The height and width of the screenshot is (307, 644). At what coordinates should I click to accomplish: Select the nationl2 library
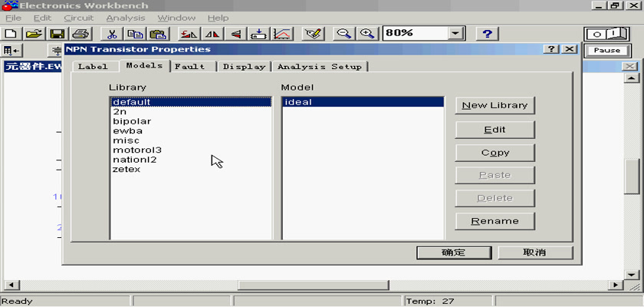click(x=192, y=160)
